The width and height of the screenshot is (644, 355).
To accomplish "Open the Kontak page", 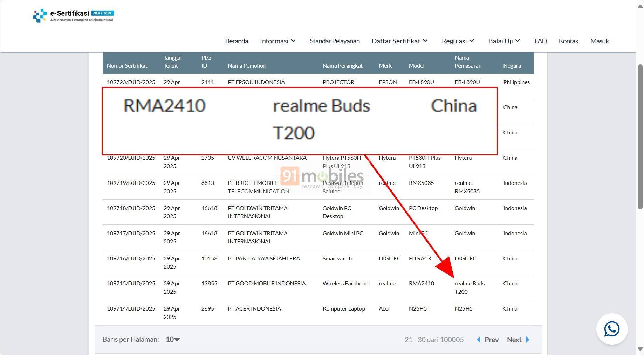I will 568,41.
